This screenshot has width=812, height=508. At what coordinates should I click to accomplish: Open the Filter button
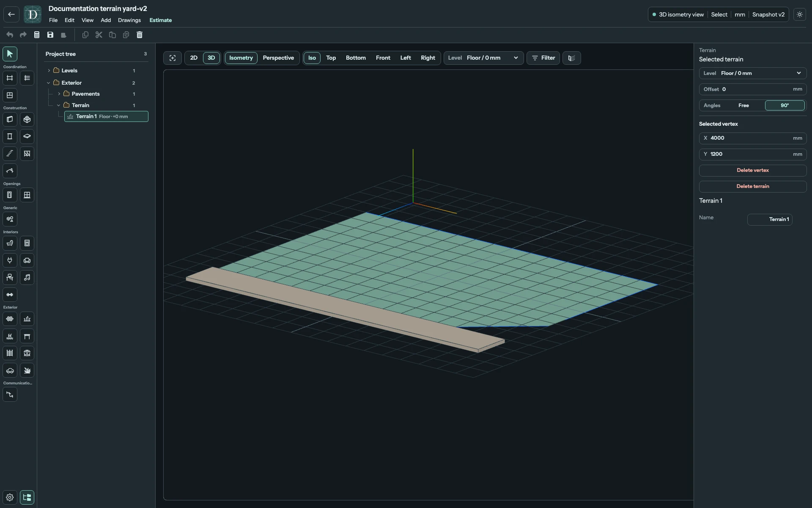[543, 58]
